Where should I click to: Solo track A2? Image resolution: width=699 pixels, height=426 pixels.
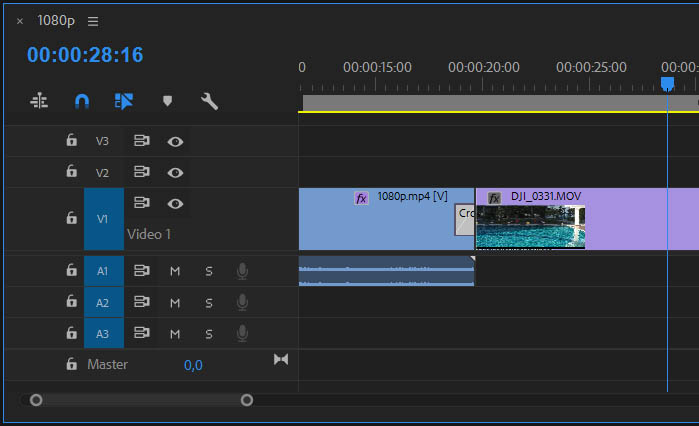pos(209,303)
